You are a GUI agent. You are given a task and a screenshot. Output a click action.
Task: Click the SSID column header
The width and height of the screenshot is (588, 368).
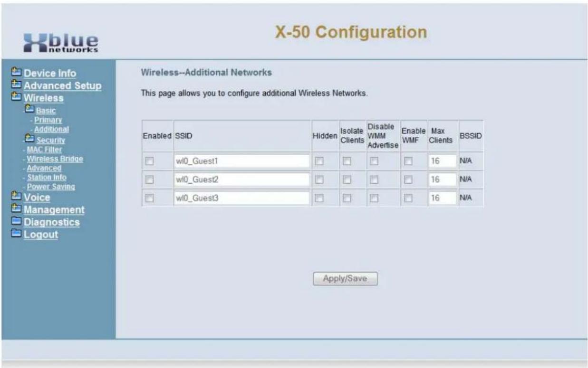(183, 136)
